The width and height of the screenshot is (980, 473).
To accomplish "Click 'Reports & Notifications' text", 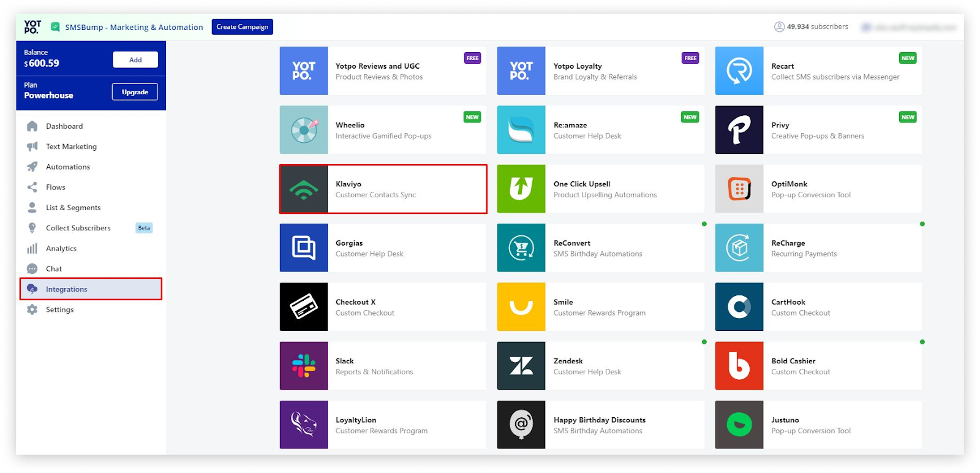I will [x=374, y=372].
